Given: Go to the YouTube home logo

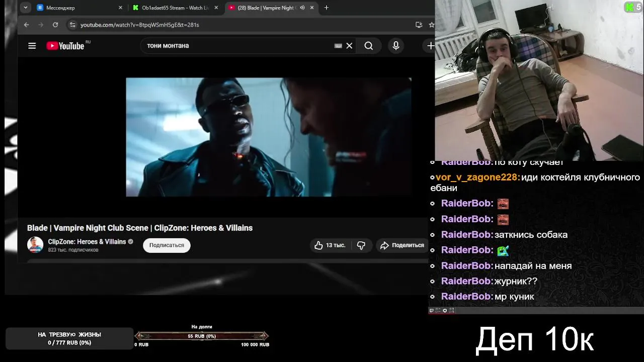Looking at the screenshot, I should tap(65, 46).
